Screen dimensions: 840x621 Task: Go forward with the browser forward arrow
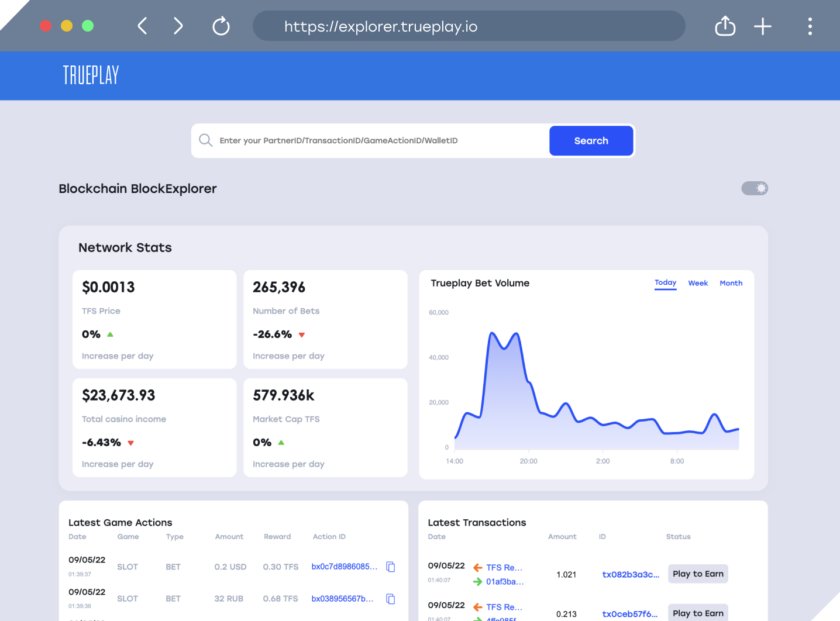point(178,26)
